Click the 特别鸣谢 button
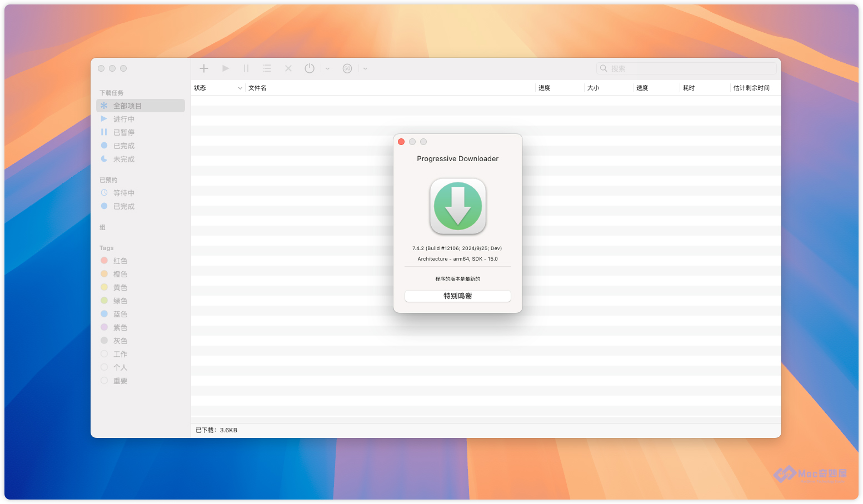The width and height of the screenshot is (863, 504). click(x=458, y=296)
